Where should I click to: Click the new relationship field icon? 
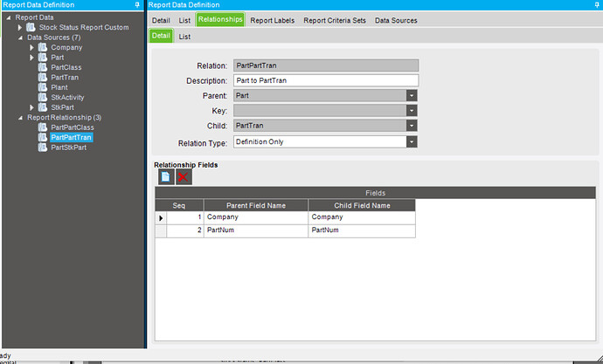[166, 177]
